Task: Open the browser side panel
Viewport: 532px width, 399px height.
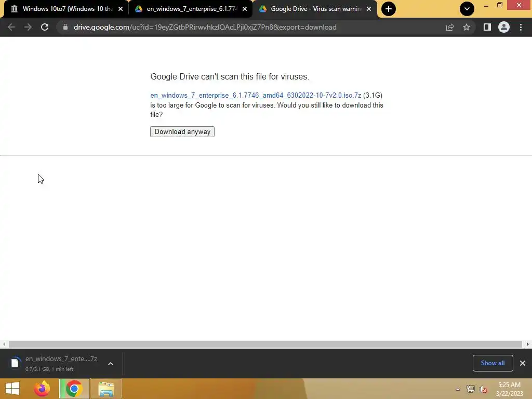Action: pos(487,27)
